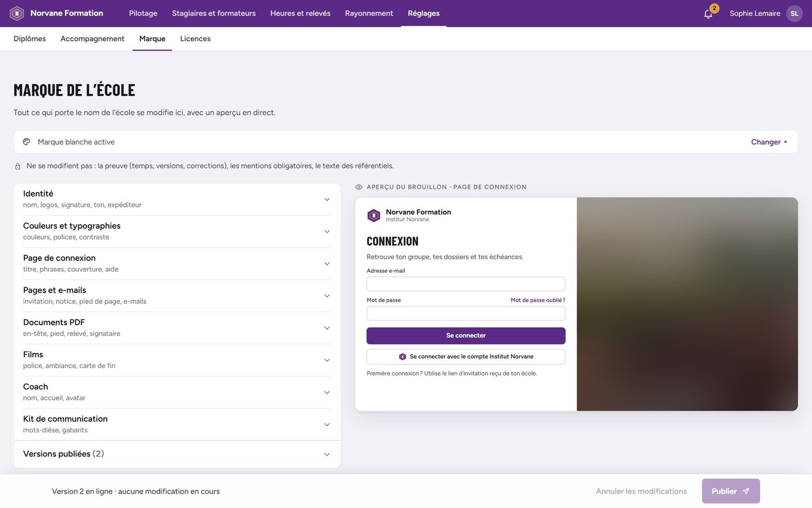Screen dimensions: 812x508
Task: Open Stagiaires et formateurs menu
Action: point(214,13)
